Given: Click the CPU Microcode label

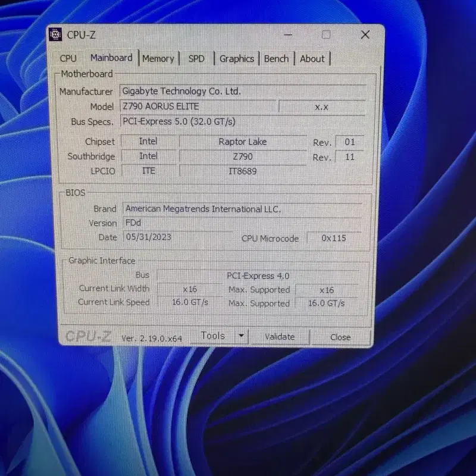Looking at the screenshot, I should tap(270, 239).
